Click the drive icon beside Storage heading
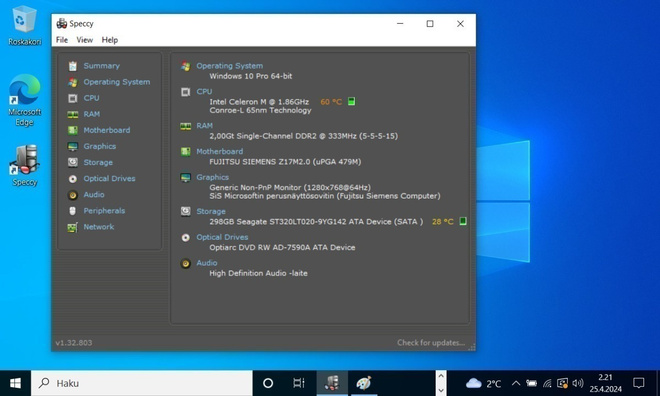This screenshot has height=396, width=660. coord(186,212)
